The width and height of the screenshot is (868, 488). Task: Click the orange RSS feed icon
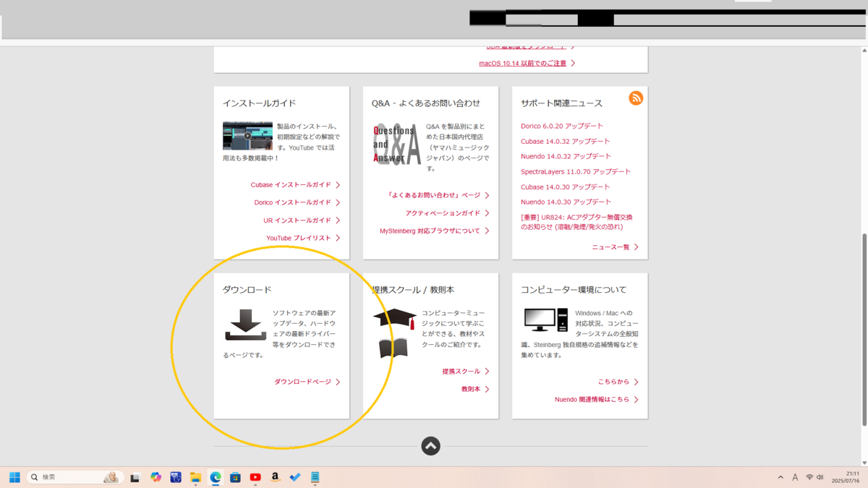(x=636, y=98)
